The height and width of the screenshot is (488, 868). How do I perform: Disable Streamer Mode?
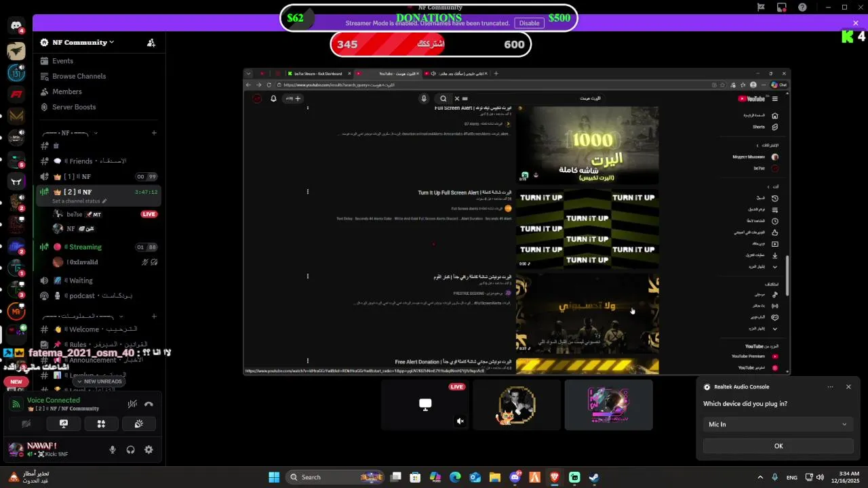point(529,23)
